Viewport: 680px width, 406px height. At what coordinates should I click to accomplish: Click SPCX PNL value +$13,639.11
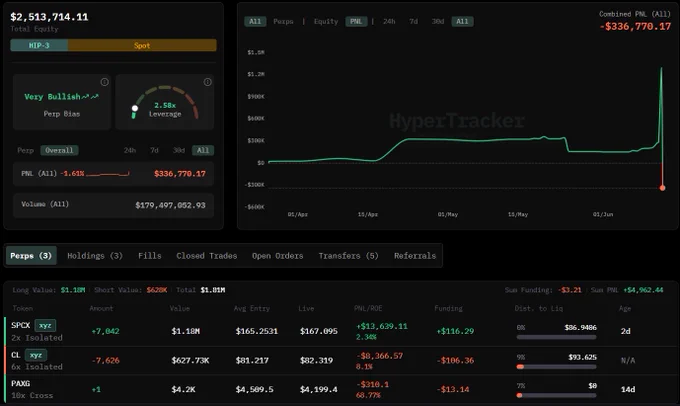tap(382, 326)
